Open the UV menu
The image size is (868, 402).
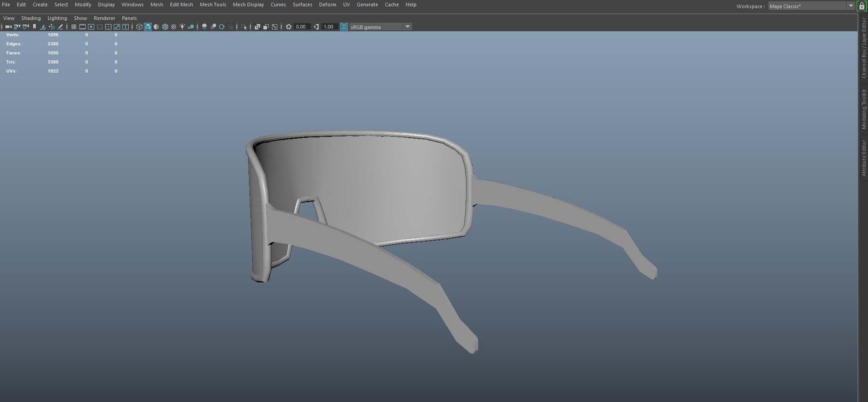click(346, 4)
